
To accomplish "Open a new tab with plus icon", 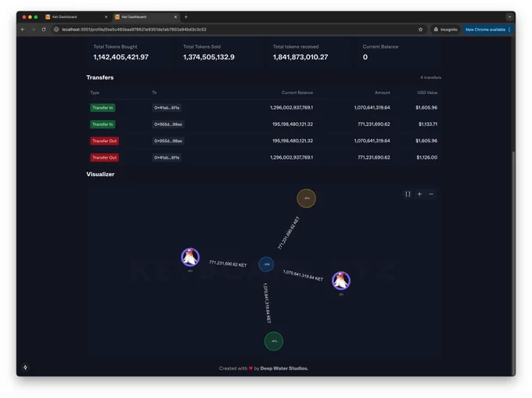I will [186, 16].
